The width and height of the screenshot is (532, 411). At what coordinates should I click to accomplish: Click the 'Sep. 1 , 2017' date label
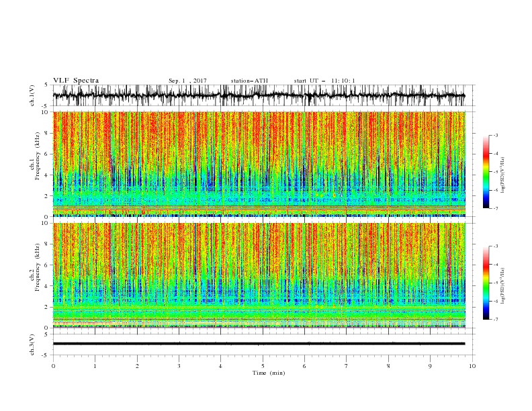point(187,81)
